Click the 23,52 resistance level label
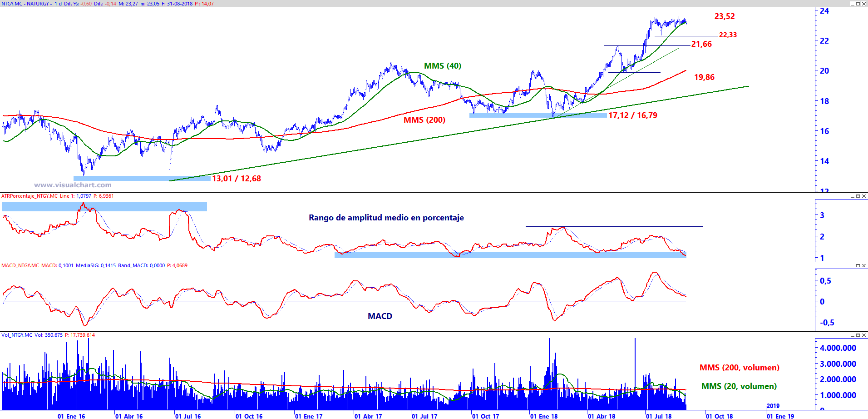The width and height of the screenshot is (868, 419). (725, 16)
